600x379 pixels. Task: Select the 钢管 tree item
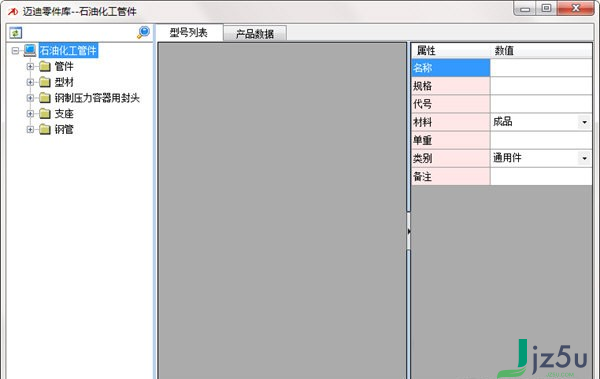[64, 129]
